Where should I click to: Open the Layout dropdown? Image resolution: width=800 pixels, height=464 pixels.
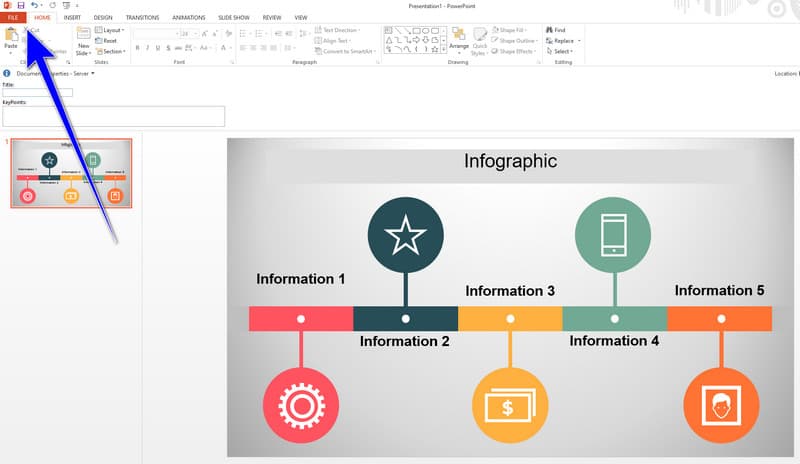[110, 30]
